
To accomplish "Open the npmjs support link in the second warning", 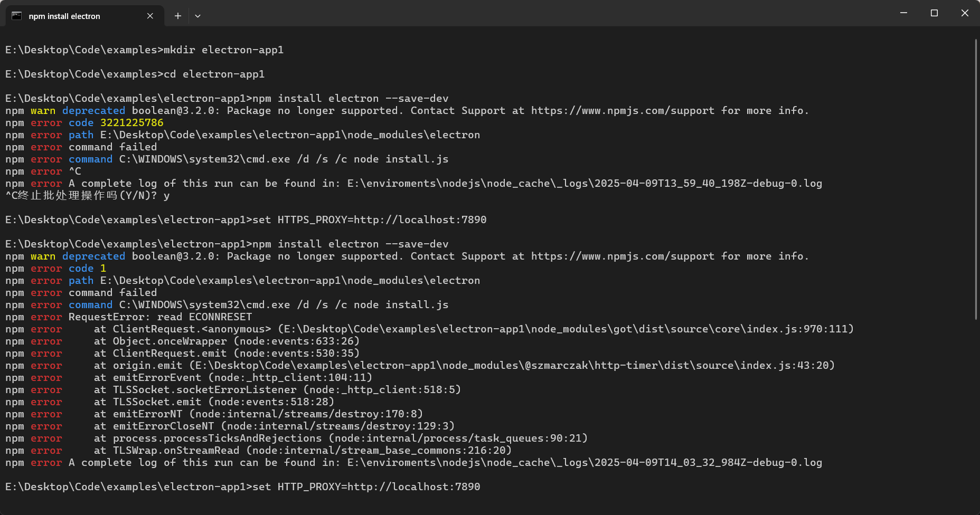I will [x=623, y=256].
